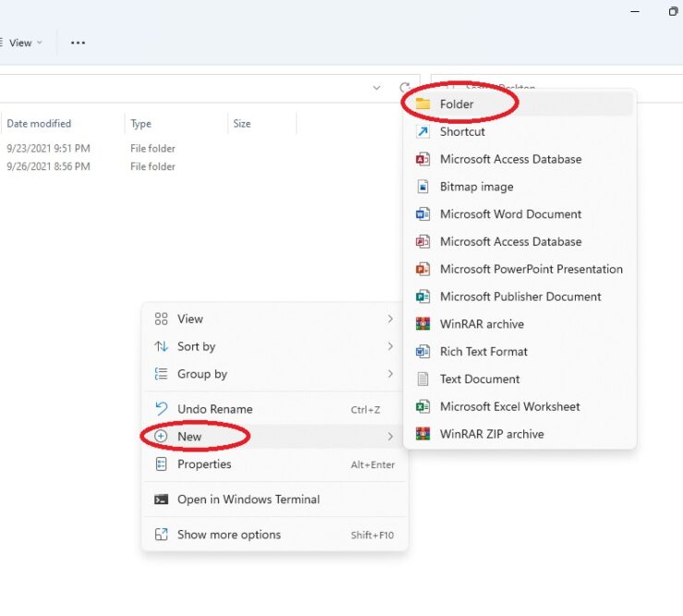Click the Rich Text Format icon
Image resolution: width=683 pixels, height=616 pixels.
[423, 351]
